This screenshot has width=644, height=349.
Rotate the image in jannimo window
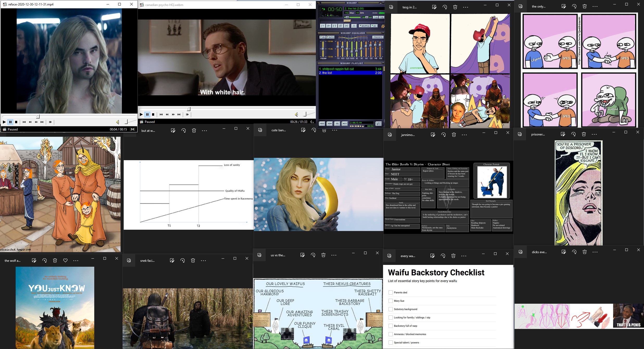point(443,135)
